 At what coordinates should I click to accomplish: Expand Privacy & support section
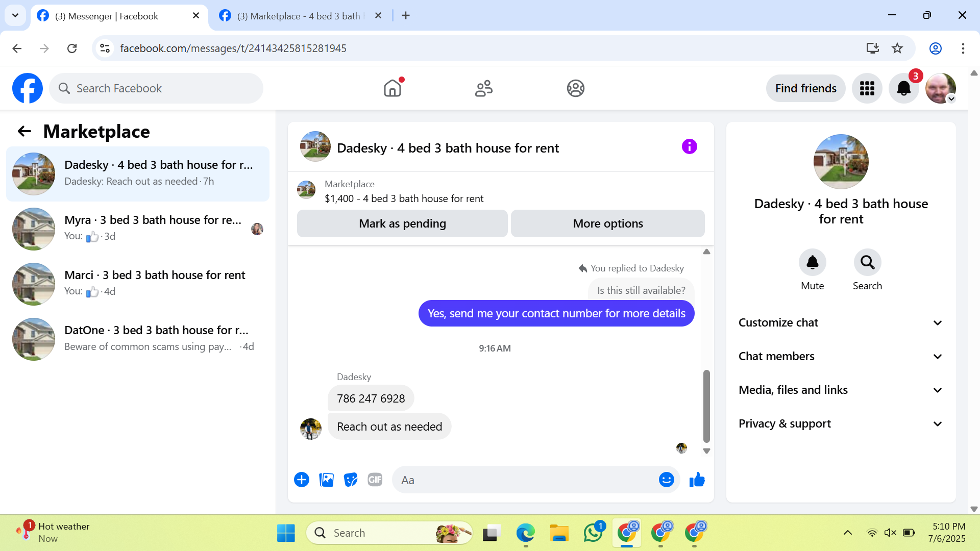[x=841, y=423]
